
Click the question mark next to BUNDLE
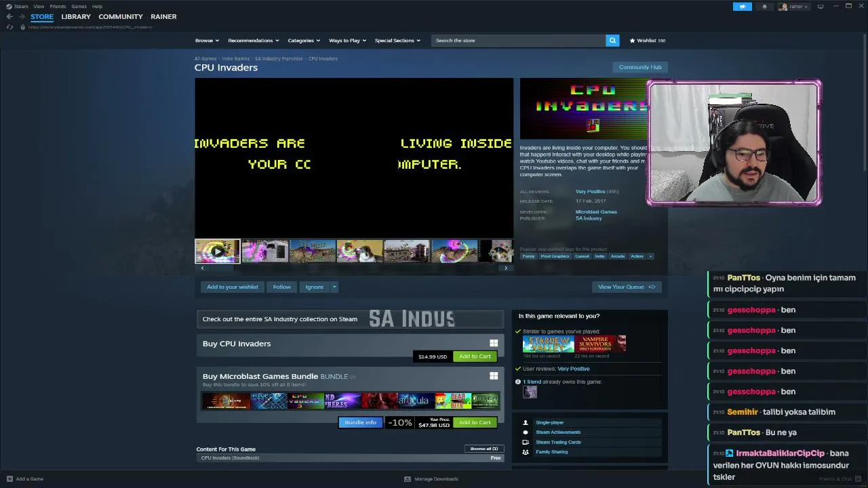[353, 377]
